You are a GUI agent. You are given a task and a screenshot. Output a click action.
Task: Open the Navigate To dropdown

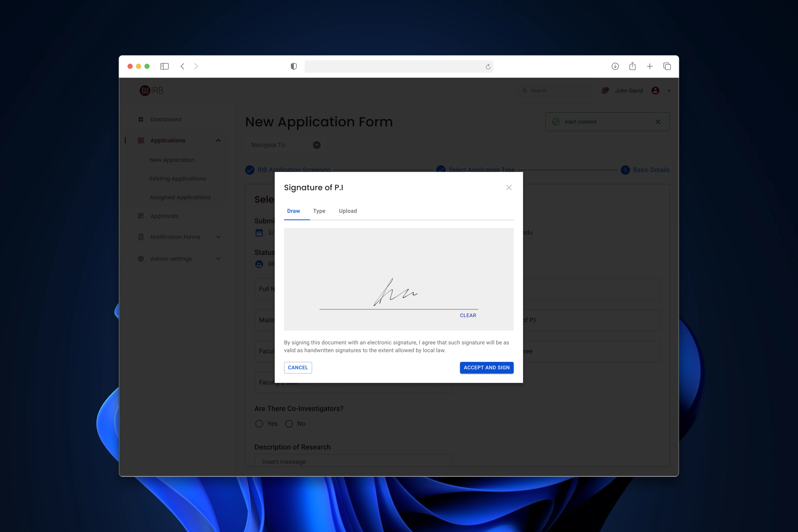pos(317,145)
